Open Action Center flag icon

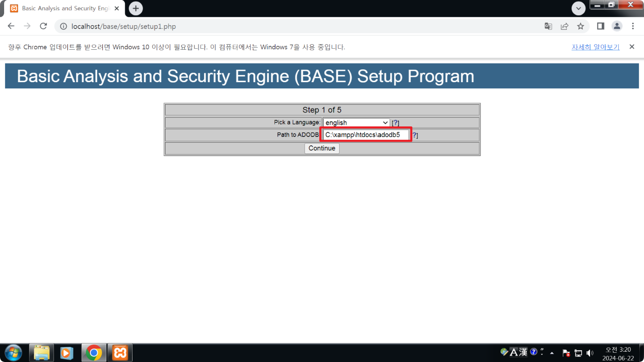pyautogui.click(x=566, y=353)
